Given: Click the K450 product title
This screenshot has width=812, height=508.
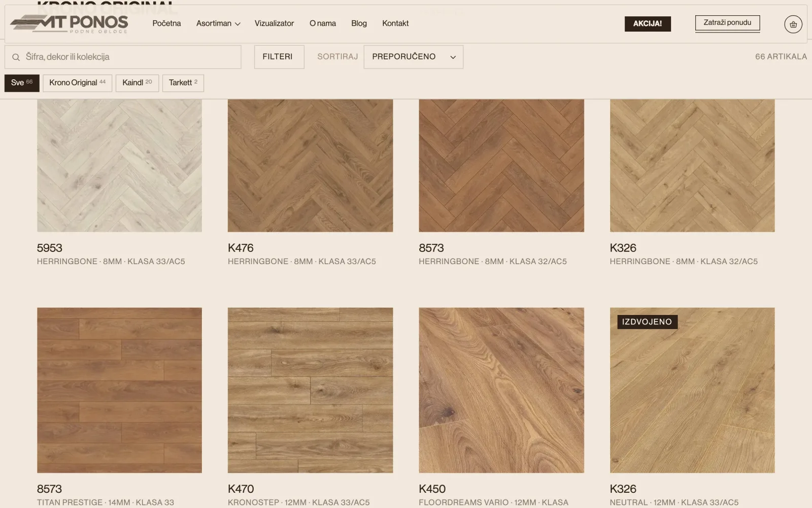Looking at the screenshot, I should [432, 489].
